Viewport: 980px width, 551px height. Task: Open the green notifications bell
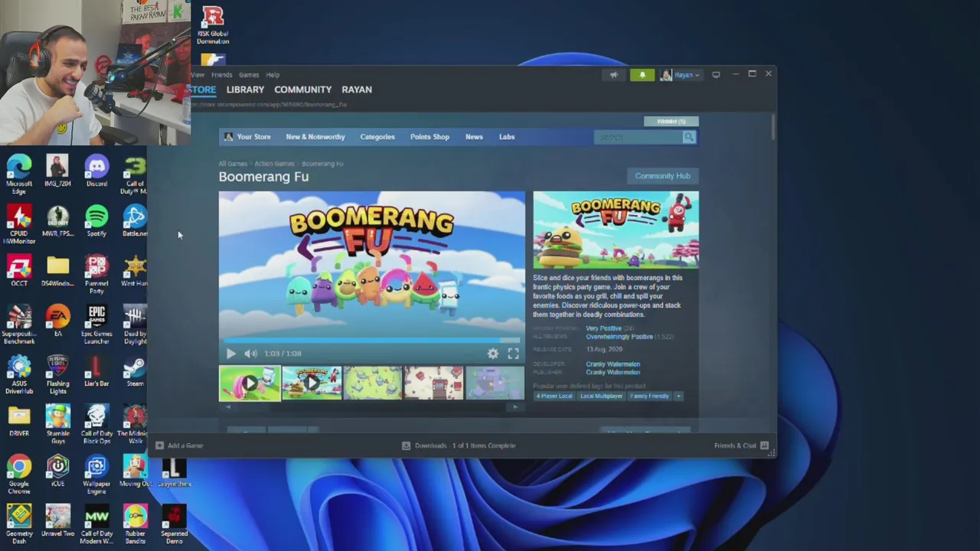click(642, 75)
